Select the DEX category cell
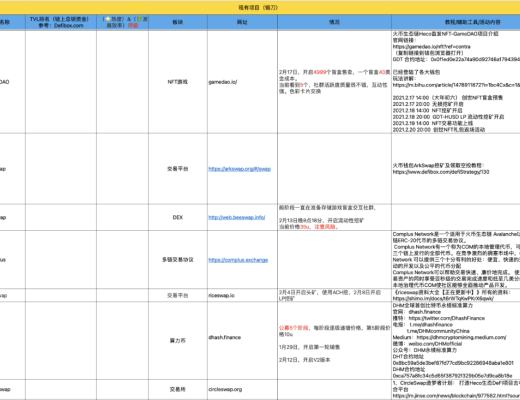Screen dimensions: 520x400 pos(178,217)
